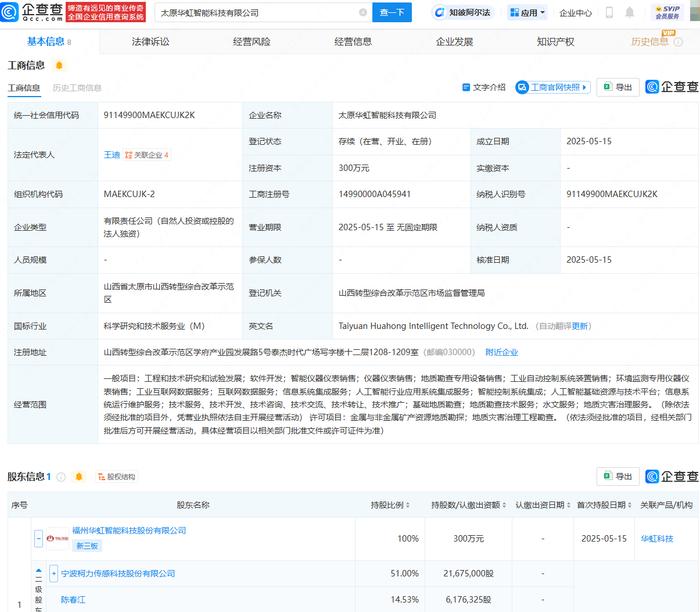Image resolution: width=700 pixels, height=612 pixels.
Task: Click the 新三板 tag
Action: click(x=87, y=545)
